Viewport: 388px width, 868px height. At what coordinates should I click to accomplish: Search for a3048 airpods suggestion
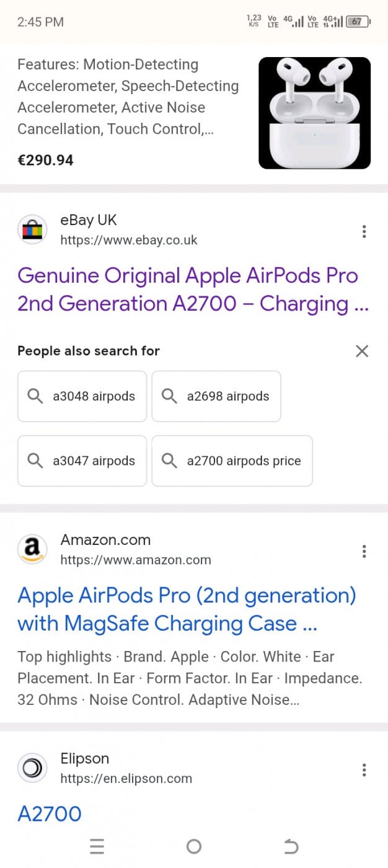coord(82,396)
